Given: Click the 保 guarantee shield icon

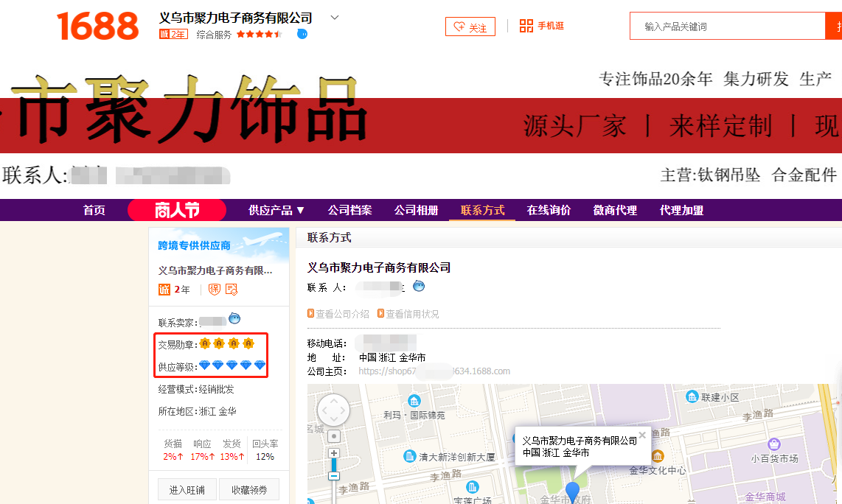Looking at the screenshot, I should 215,290.
